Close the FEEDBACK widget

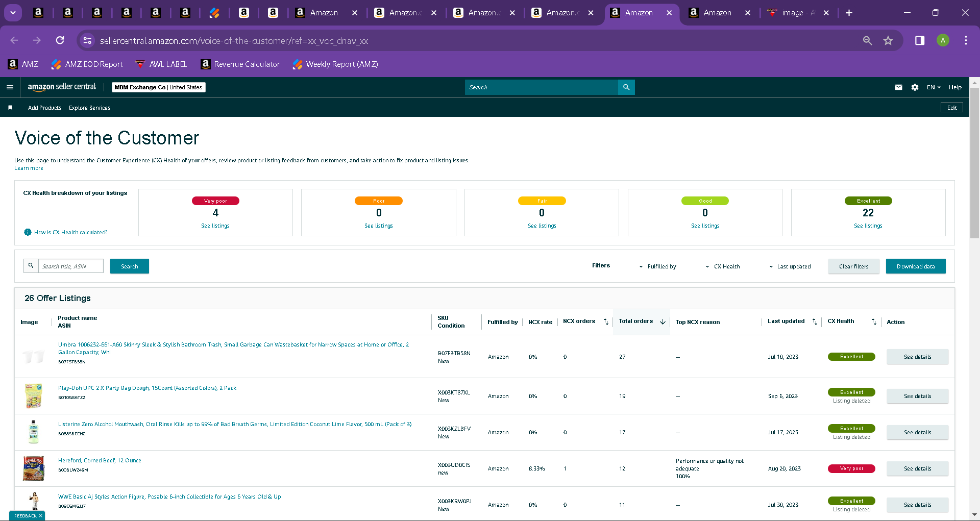point(40,516)
